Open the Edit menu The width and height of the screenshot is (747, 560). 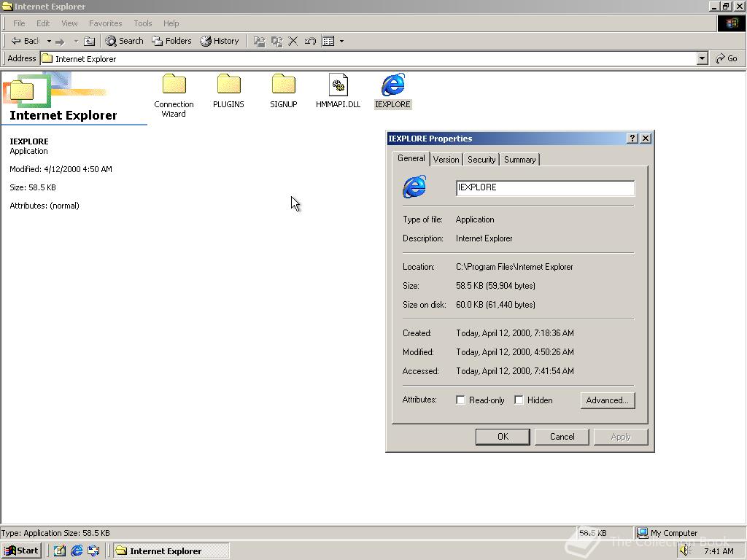click(43, 23)
